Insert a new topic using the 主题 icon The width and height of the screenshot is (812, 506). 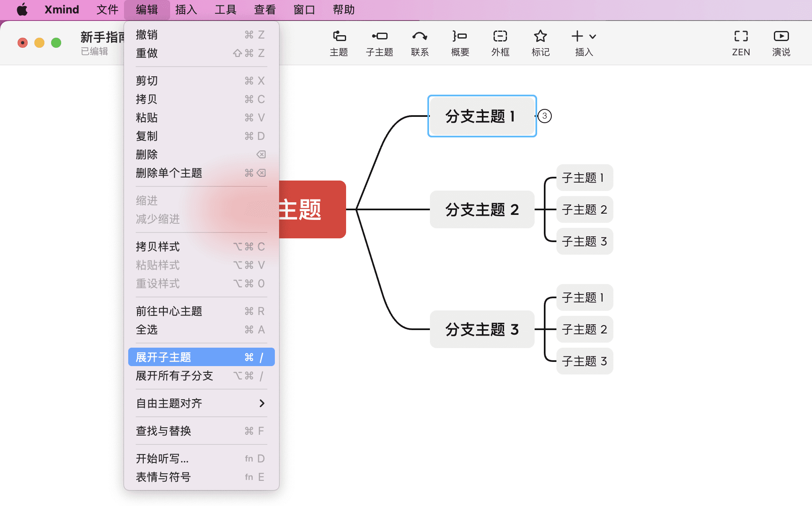(339, 42)
